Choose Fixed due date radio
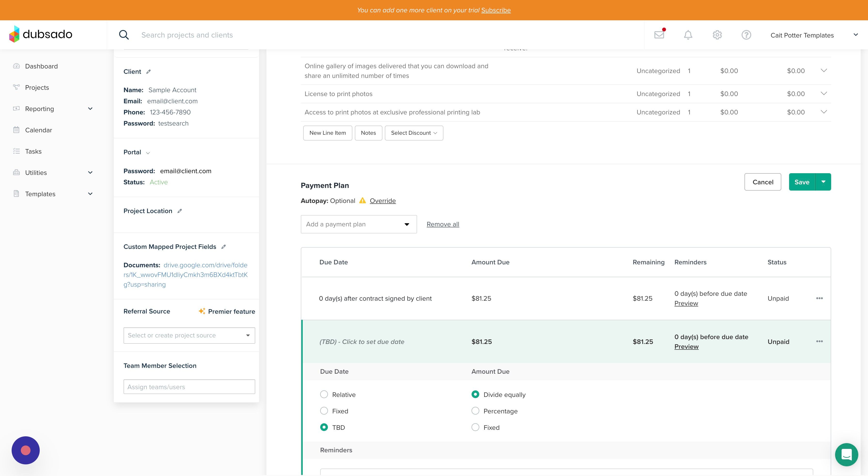Image resolution: width=868 pixels, height=476 pixels. (x=324, y=411)
